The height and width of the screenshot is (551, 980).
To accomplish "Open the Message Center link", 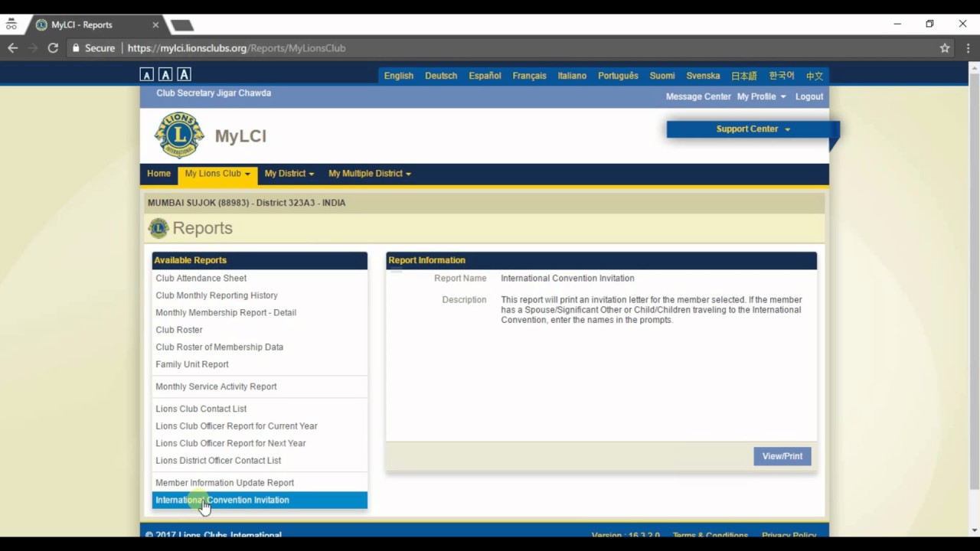I will pyautogui.click(x=698, y=96).
